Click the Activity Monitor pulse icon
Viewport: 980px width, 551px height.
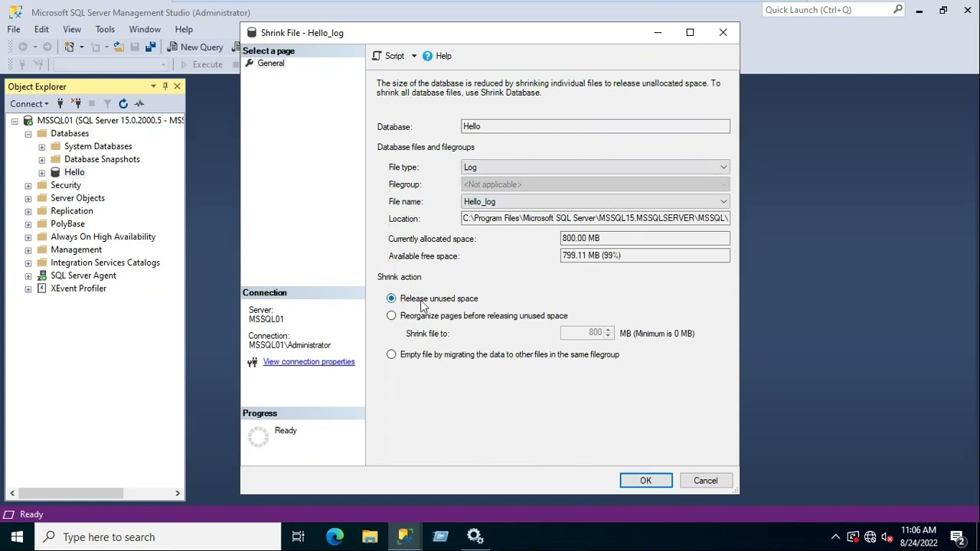[139, 103]
